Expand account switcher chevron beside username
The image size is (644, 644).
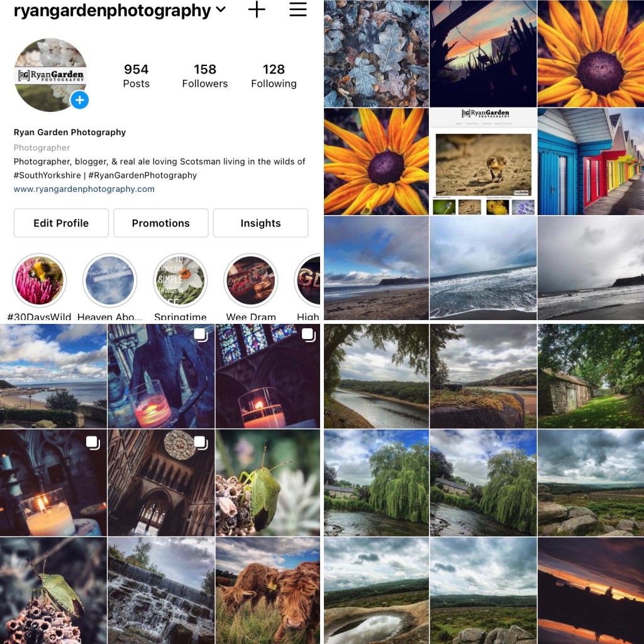[221, 9]
